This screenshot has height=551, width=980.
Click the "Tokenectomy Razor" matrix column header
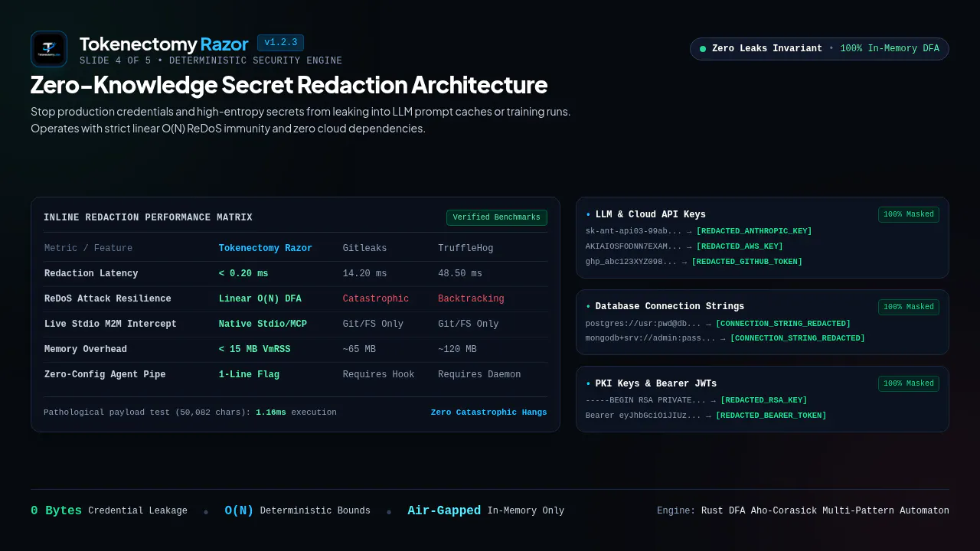point(266,248)
